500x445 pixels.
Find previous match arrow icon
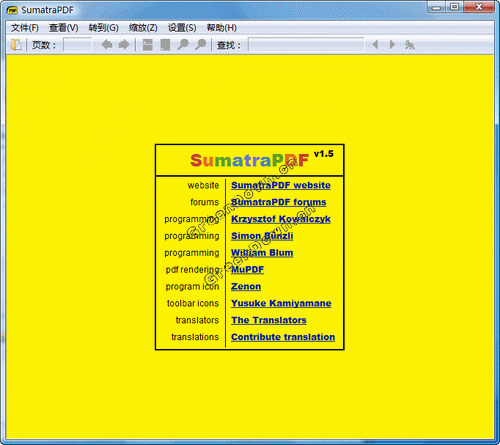pyautogui.click(x=375, y=44)
